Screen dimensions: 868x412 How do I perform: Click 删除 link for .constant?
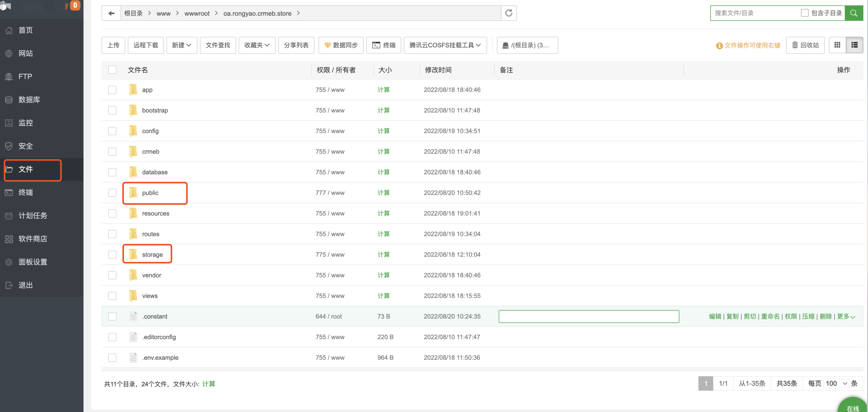(x=825, y=316)
